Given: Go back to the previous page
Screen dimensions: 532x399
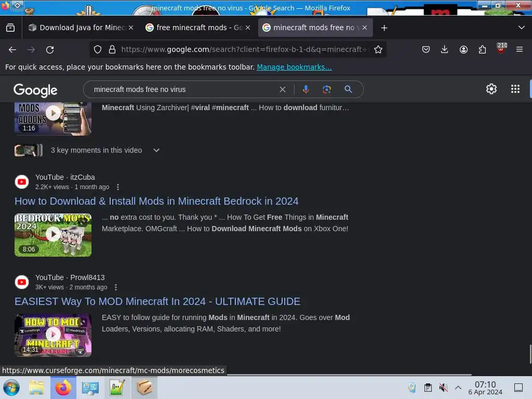Looking at the screenshot, I should pos(12,50).
